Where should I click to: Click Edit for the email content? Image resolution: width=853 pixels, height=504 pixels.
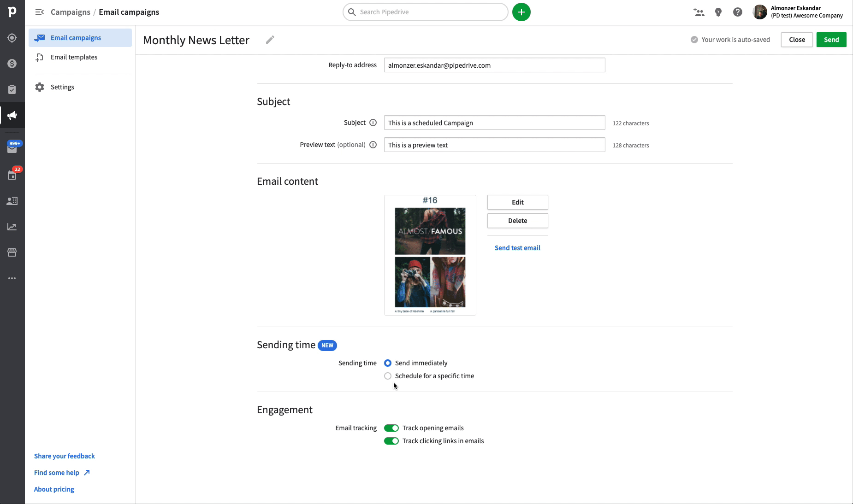click(x=518, y=202)
